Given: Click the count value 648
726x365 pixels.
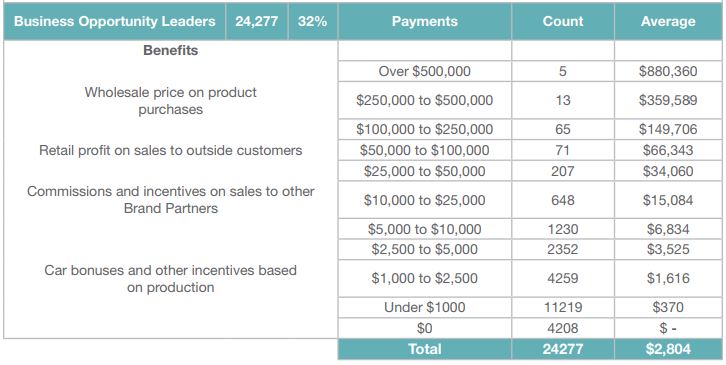Looking at the screenshot, I should [563, 200].
